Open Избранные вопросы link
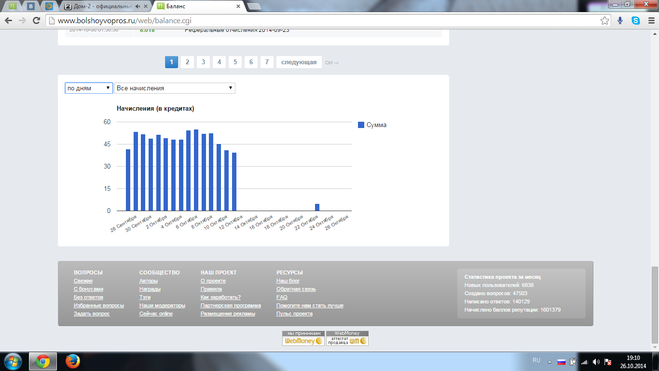The height and width of the screenshot is (371, 659). click(x=99, y=305)
